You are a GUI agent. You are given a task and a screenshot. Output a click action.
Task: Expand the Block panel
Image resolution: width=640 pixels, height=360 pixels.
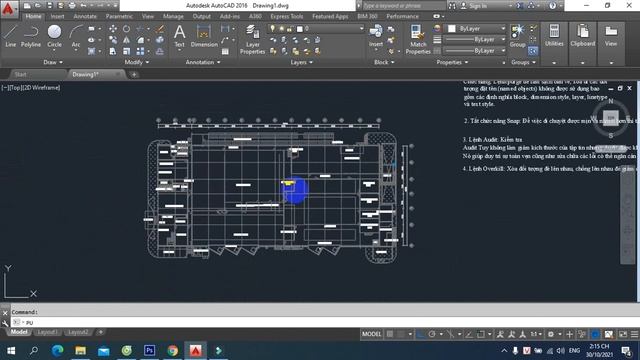coord(384,62)
